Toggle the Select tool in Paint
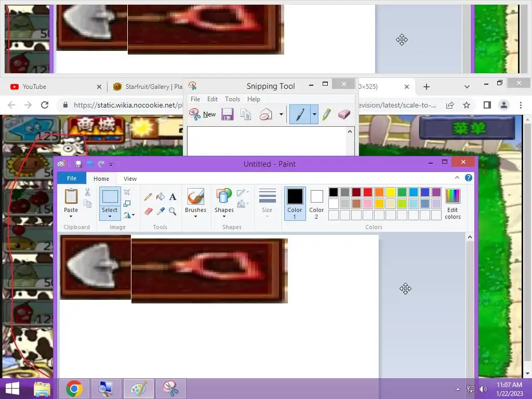The width and height of the screenshot is (532, 399). (x=110, y=196)
